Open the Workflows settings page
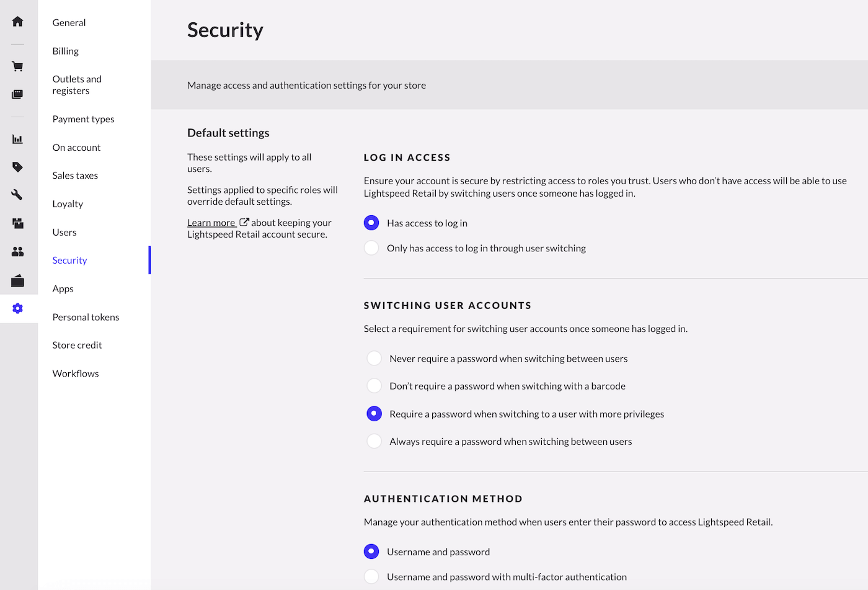Image resolution: width=868 pixels, height=590 pixels. [76, 373]
